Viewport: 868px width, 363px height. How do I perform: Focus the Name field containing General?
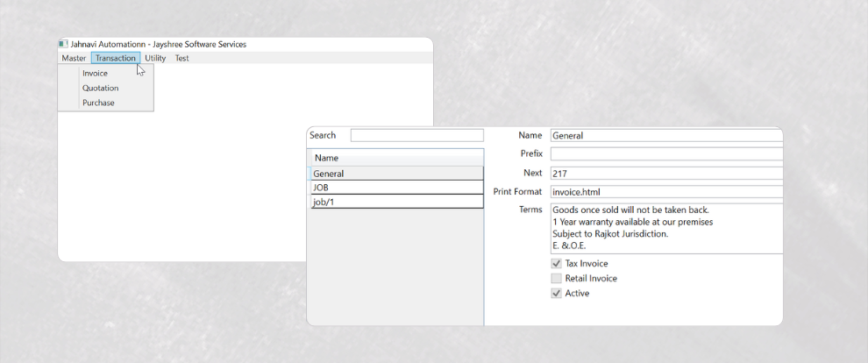click(665, 136)
